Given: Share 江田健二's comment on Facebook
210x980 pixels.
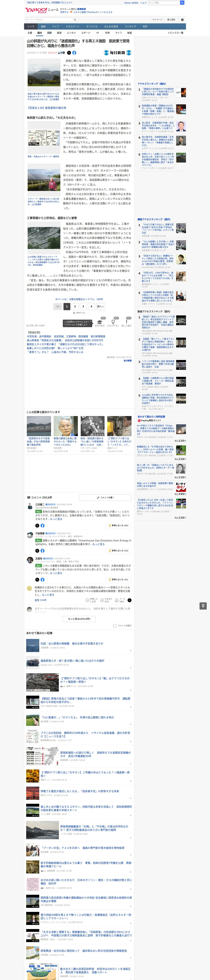Looking at the screenshot, I should click(42, 525).
